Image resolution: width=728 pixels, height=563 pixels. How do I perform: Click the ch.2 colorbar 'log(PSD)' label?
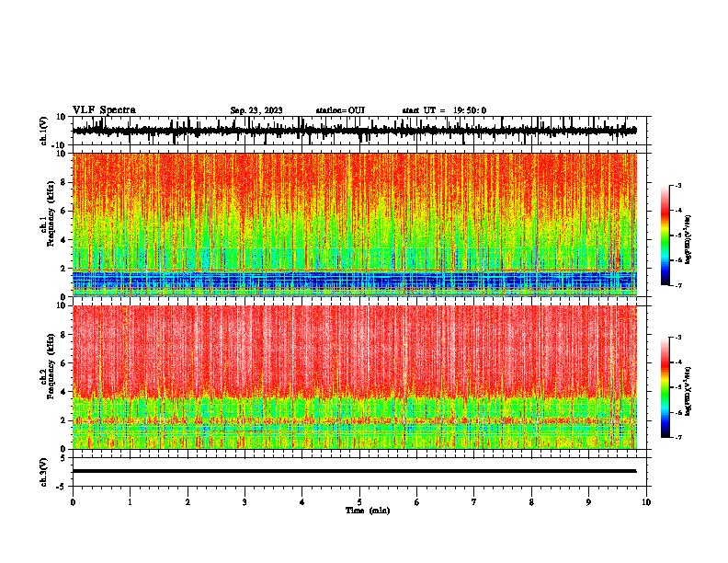tap(688, 391)
